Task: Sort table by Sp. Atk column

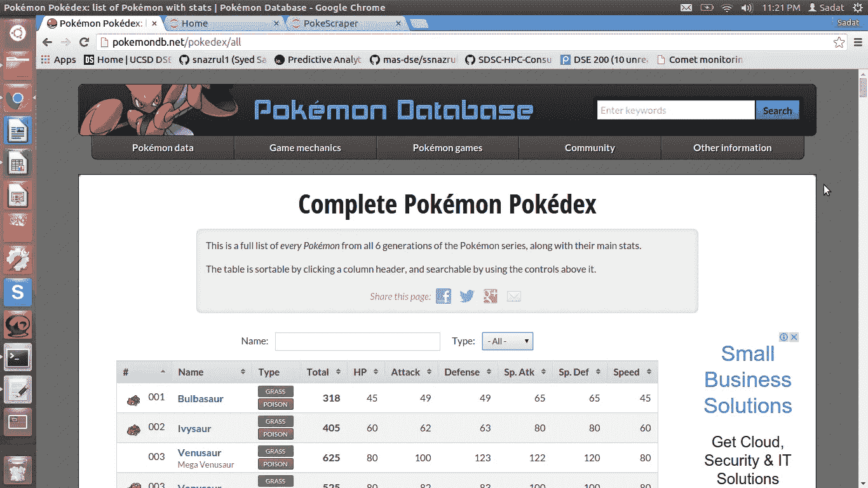Action: [x=525, y=372]
